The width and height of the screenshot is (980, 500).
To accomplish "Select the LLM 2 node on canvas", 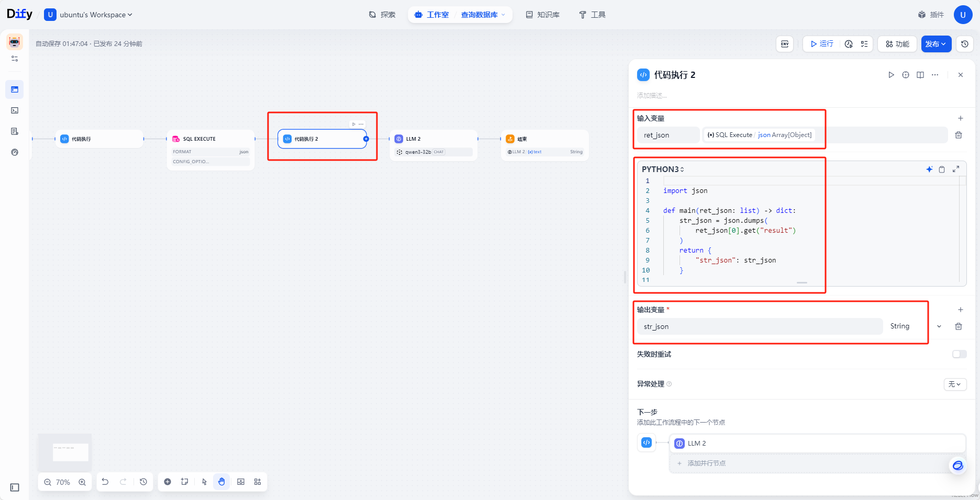I will (x=433, y=145).
